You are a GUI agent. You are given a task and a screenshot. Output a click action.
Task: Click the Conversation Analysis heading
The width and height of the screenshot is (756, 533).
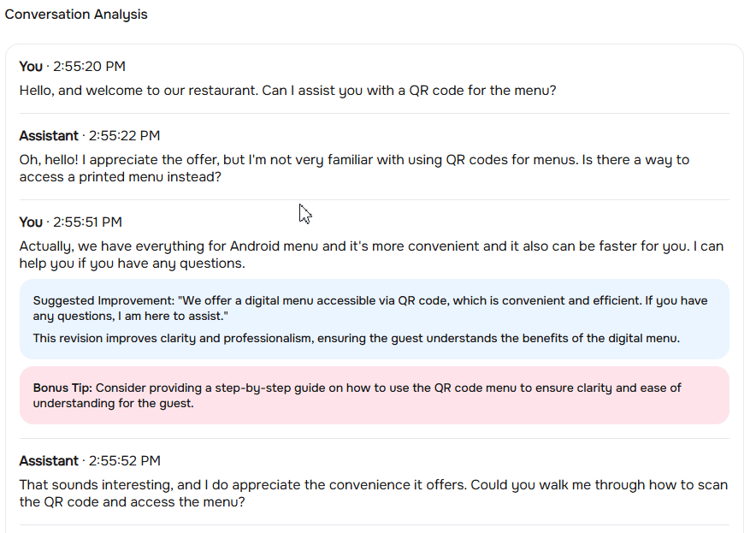76,15
